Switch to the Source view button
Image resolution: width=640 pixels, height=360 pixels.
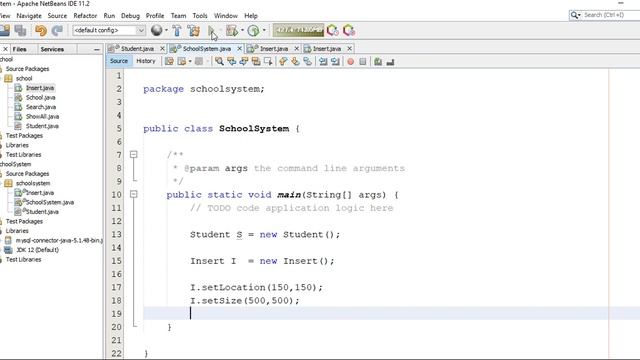point(119,61)
